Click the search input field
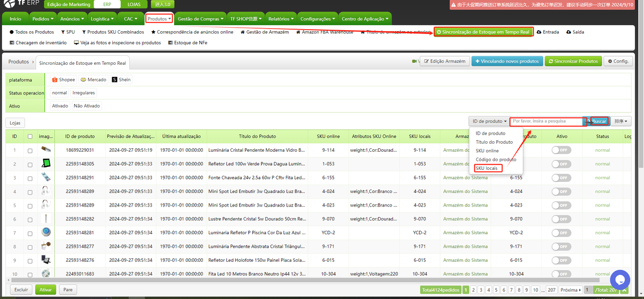This screenshot has width=644, height=299. [546, 121]
